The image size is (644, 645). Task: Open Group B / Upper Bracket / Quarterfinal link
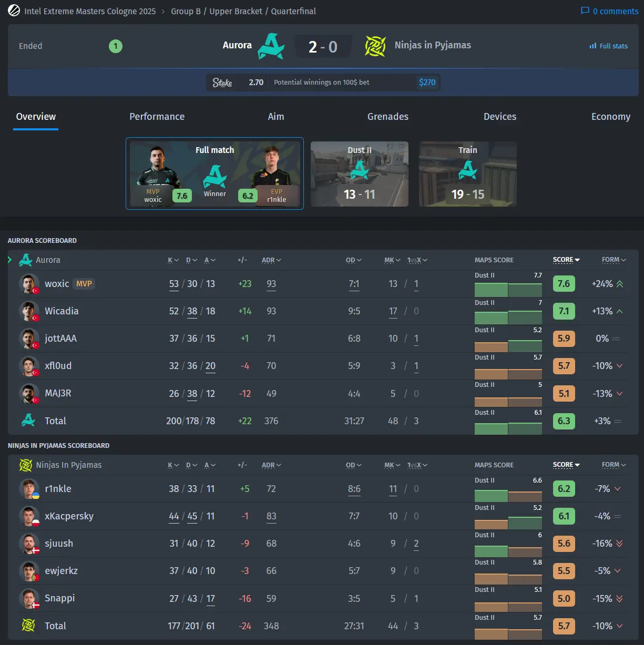(243, 11)
